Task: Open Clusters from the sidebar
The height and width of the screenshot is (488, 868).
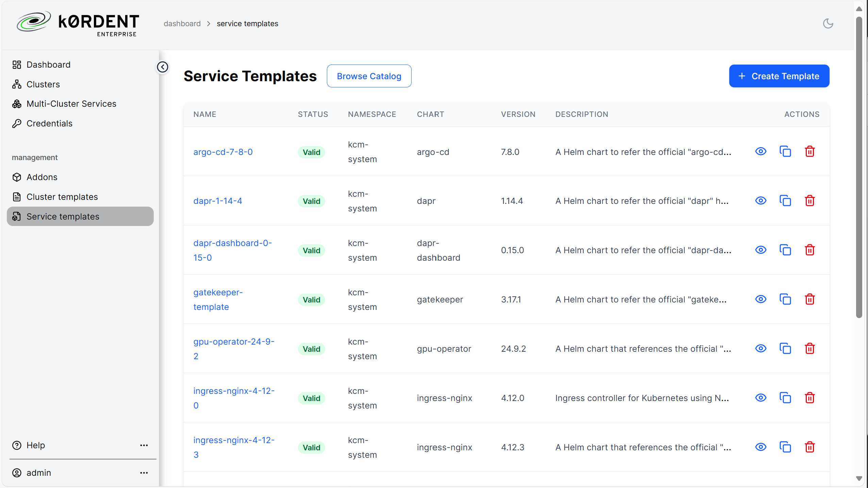Action: 43,84
